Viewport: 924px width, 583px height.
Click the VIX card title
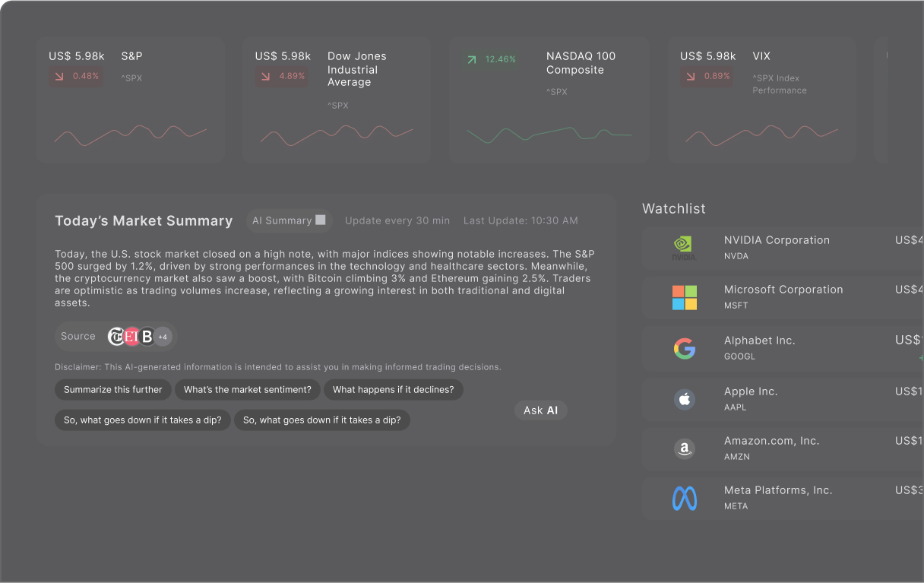tap(761, 56)
